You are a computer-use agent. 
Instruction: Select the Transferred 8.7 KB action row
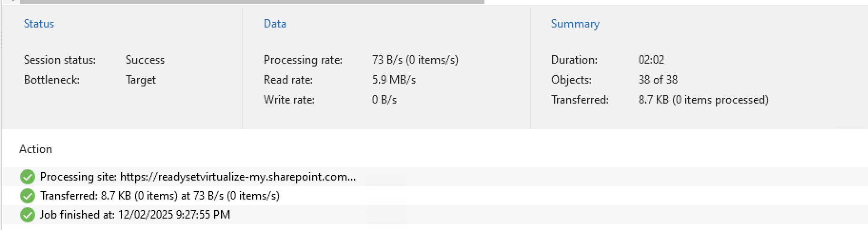point(435,196)
